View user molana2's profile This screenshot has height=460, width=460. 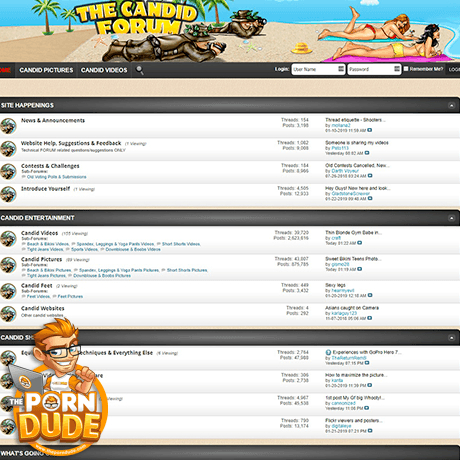coord(341,125)
